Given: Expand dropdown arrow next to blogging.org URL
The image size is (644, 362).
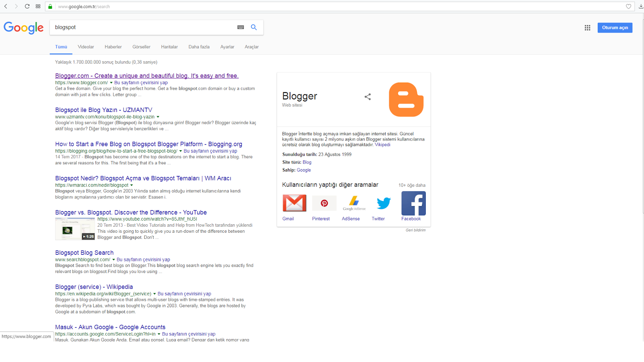Looking at the screenshot, I should [180, 151].
